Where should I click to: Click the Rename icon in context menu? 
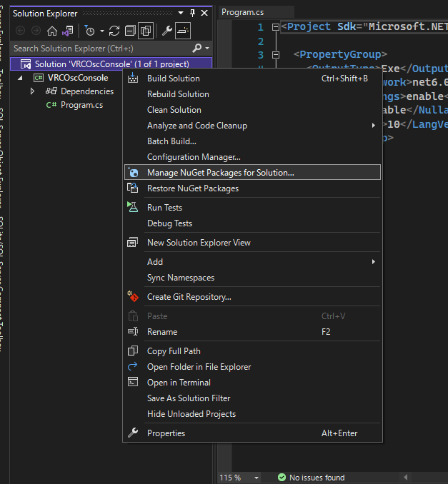click(133, 331)
